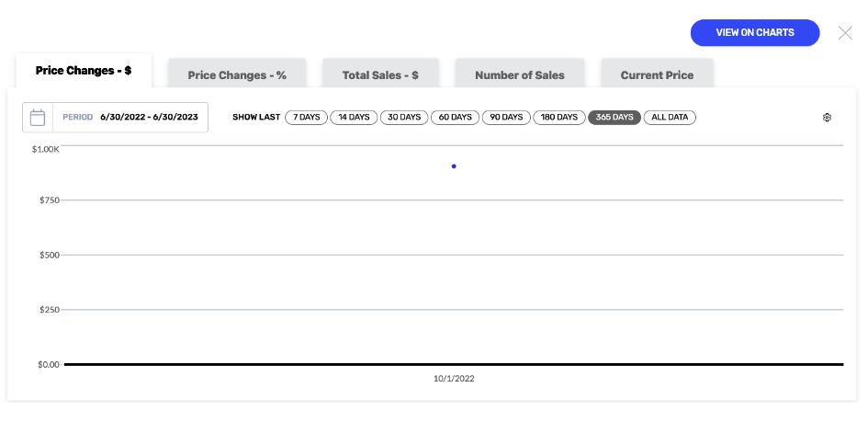
Task: Open chart settings gear icon
Action: 827,118
